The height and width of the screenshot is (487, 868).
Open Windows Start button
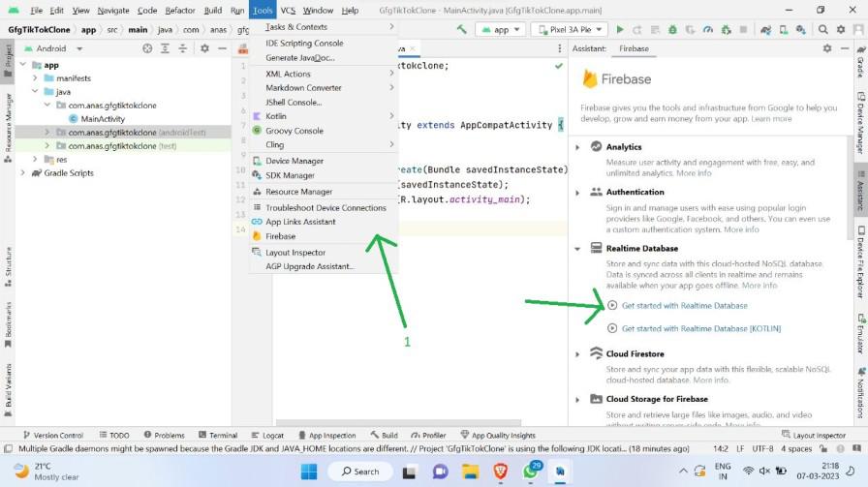coord(309,472)
